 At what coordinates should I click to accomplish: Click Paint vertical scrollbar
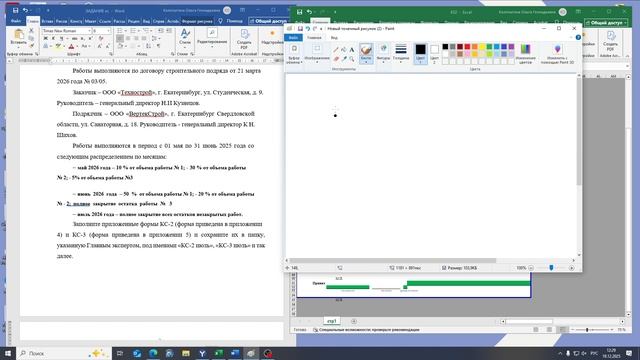(x=578, y=131)
